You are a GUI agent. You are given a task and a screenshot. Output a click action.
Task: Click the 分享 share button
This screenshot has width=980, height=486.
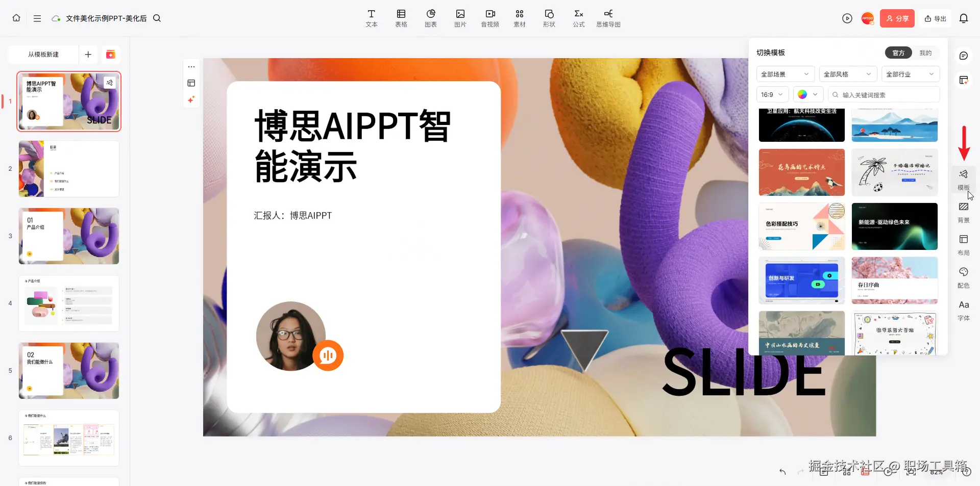point(897,18)
